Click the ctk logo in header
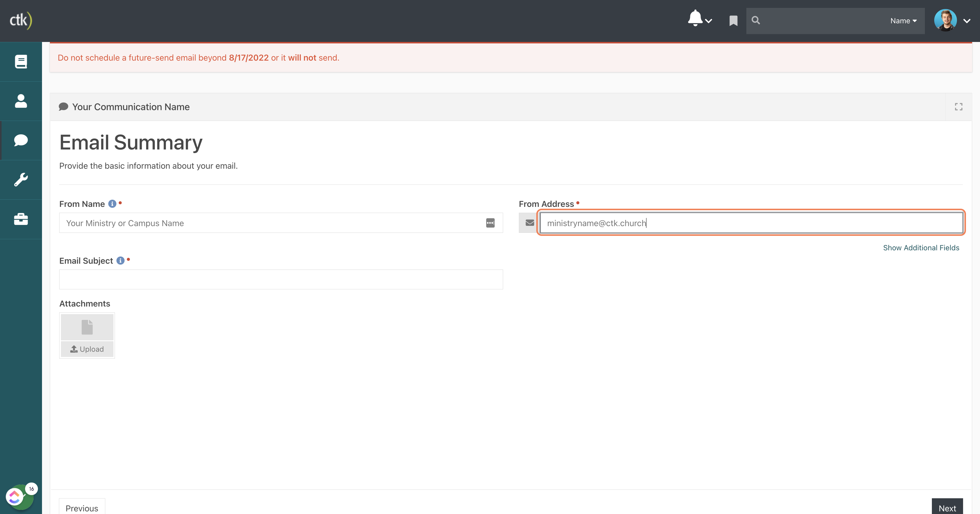This screenshot has height=514, width=980. [20, 20]
